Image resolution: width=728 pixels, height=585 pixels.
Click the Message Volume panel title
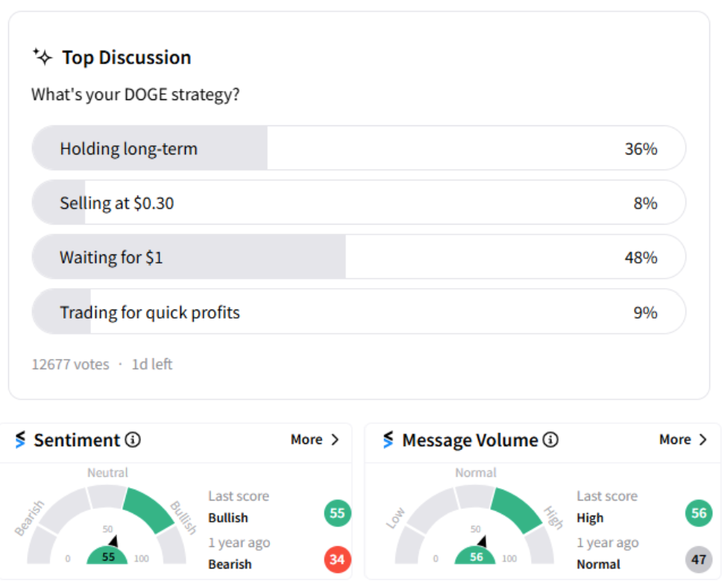(x=470, y=440)
